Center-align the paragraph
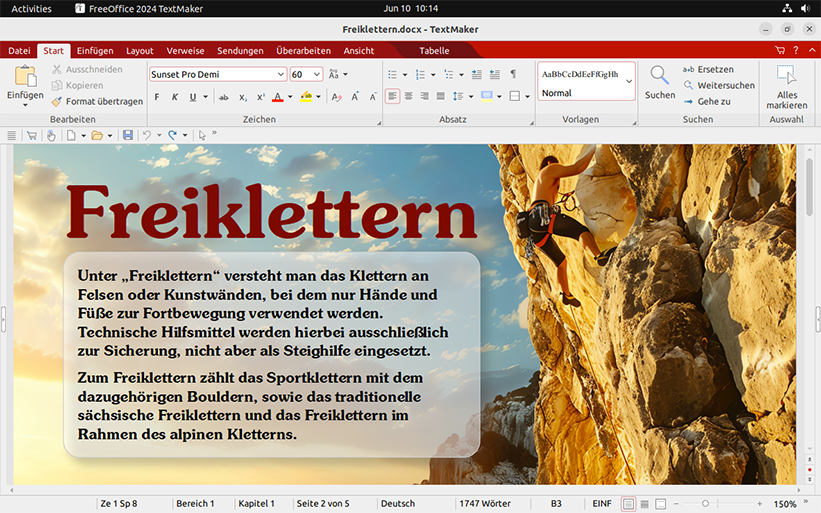Image resolution: width=821 pixels, height=513 pixels. coord(408,97)
